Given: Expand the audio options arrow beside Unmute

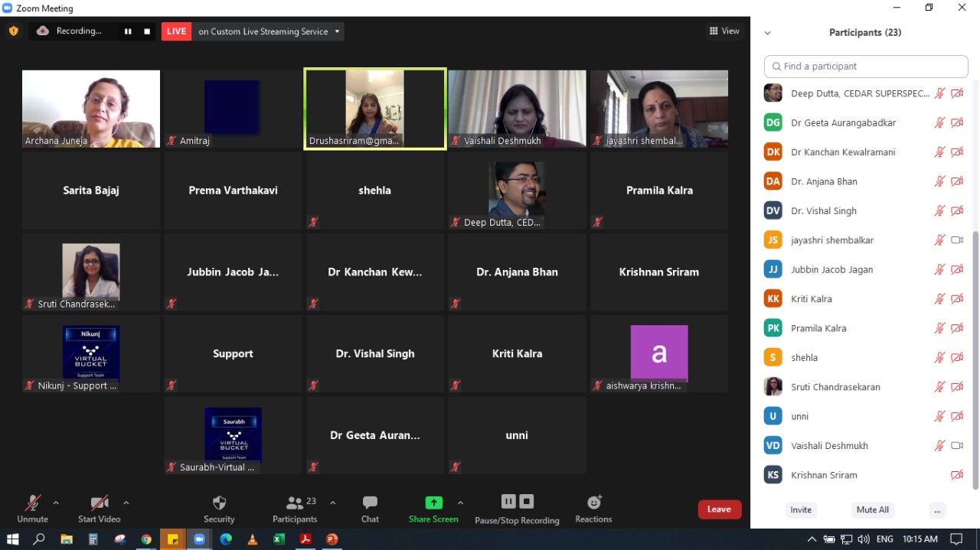Looking at the screenshot, I should click(56, 503).
